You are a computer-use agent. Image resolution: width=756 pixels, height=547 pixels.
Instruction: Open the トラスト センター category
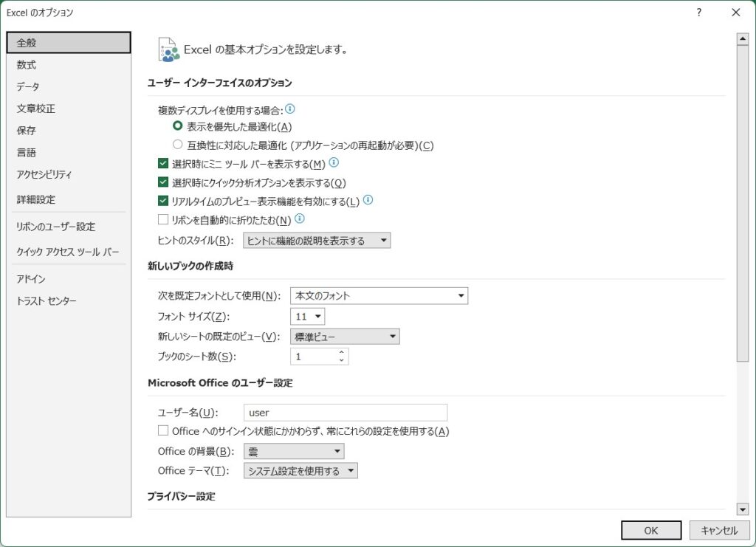click(x=47, y=301)
